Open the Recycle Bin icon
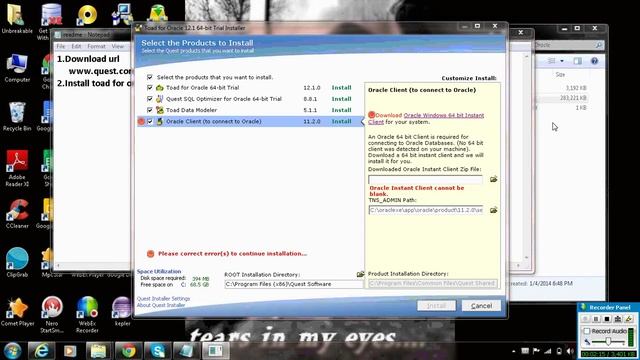Image resolution: width=640 pixels, height=360 pixels. pyautogui.click(x=17, y=116)
